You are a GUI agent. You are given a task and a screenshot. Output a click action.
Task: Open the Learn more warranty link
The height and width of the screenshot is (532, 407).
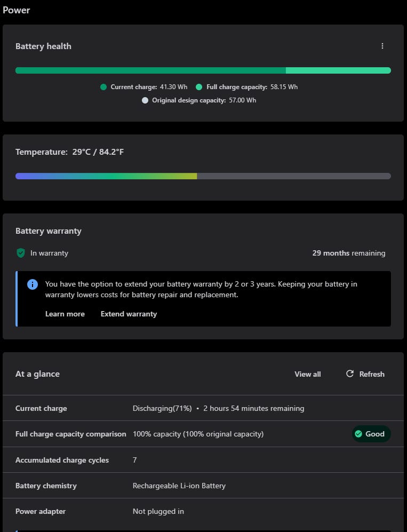pyautogui.click(x=65, y=314)
